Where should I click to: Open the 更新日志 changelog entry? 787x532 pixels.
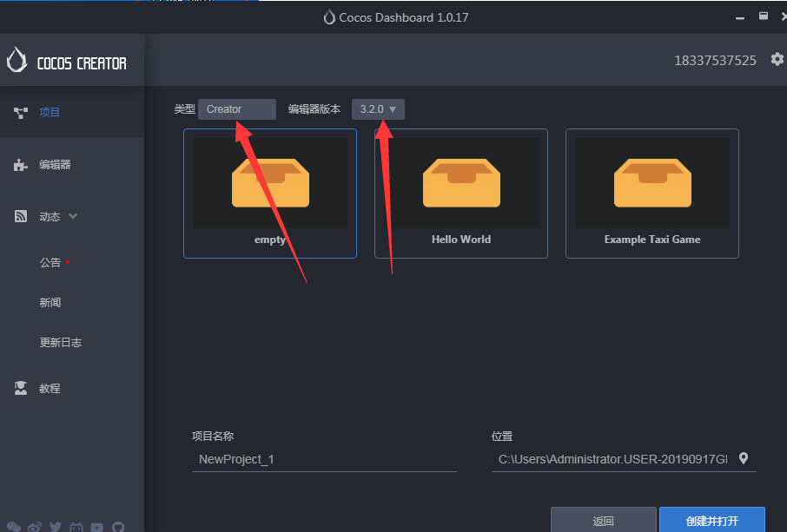click(x=61, y=343)
